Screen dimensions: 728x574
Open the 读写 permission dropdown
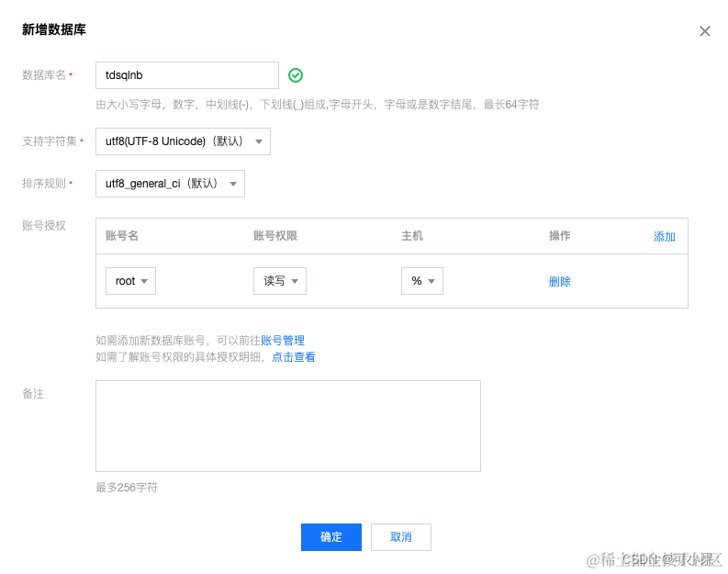pyautogui.click(x=279, y=281)
